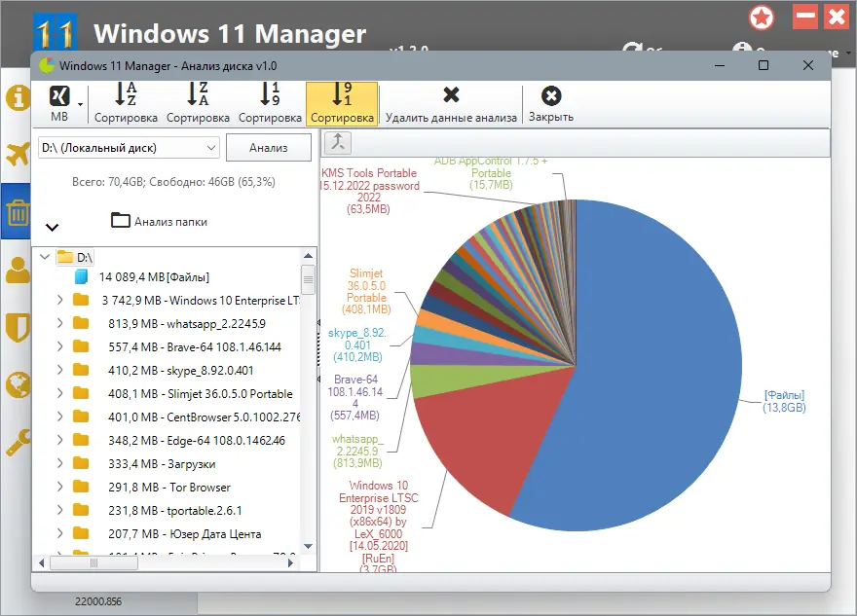Click the horizontal scroll right arrow
The image size is (857, 616).
coord(291,563)
